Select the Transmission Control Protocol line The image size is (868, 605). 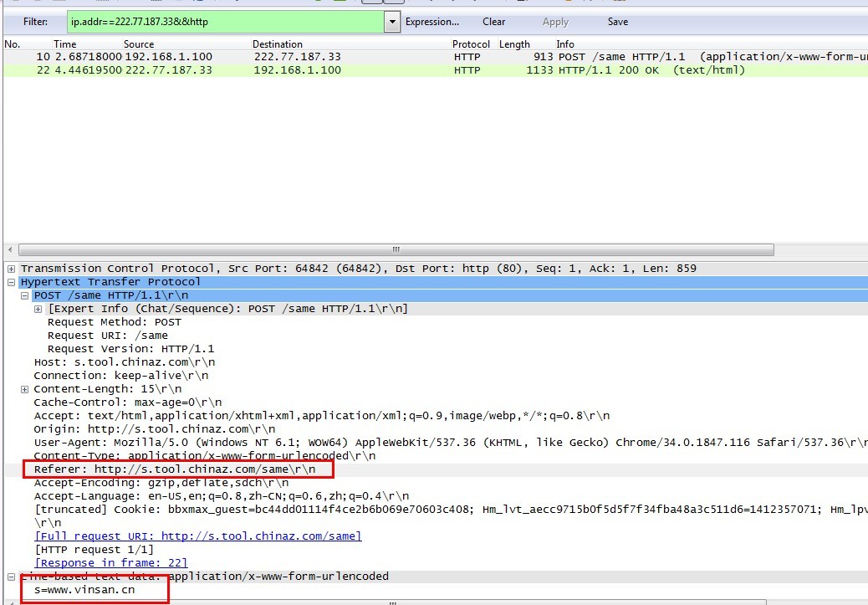[359, 269]
